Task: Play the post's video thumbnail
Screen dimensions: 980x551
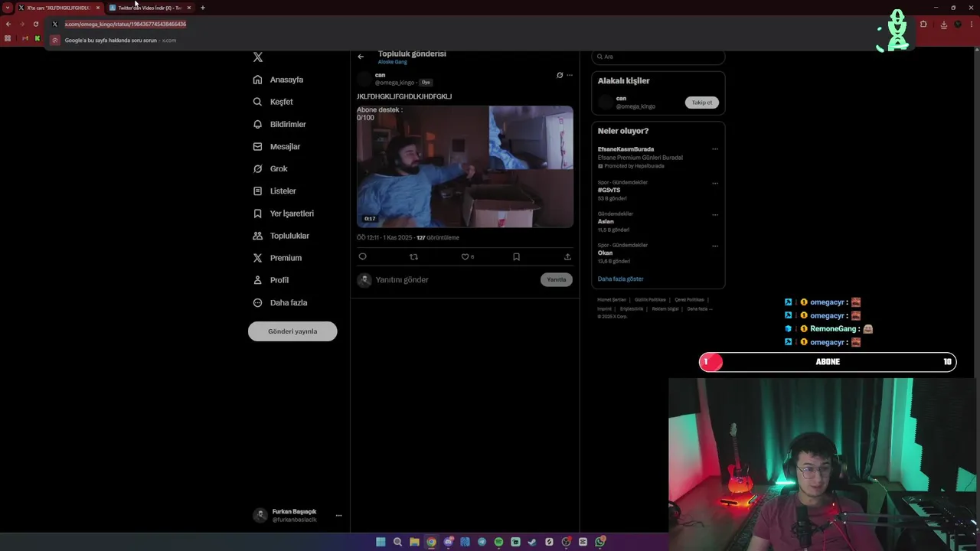Action: tap(465, 167)
